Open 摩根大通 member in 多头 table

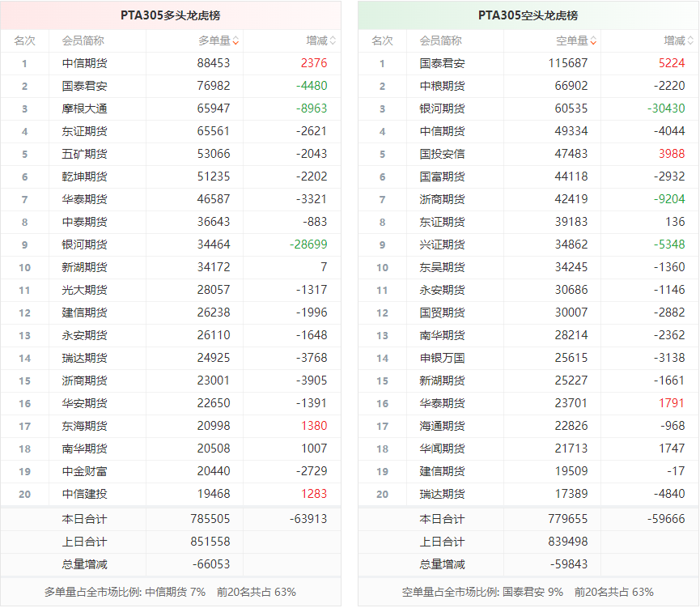click(84, 108)
